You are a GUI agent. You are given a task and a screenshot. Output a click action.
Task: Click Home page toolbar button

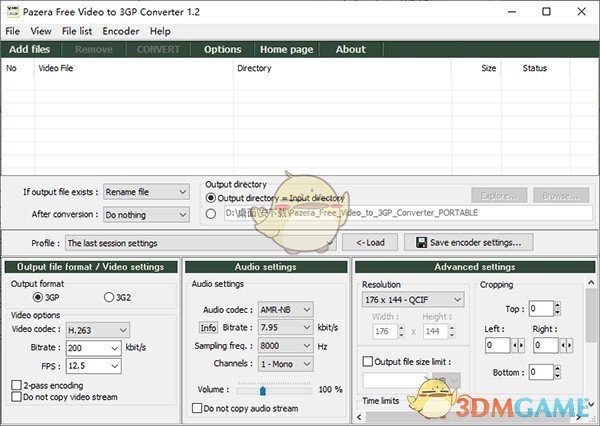(287, 49)
